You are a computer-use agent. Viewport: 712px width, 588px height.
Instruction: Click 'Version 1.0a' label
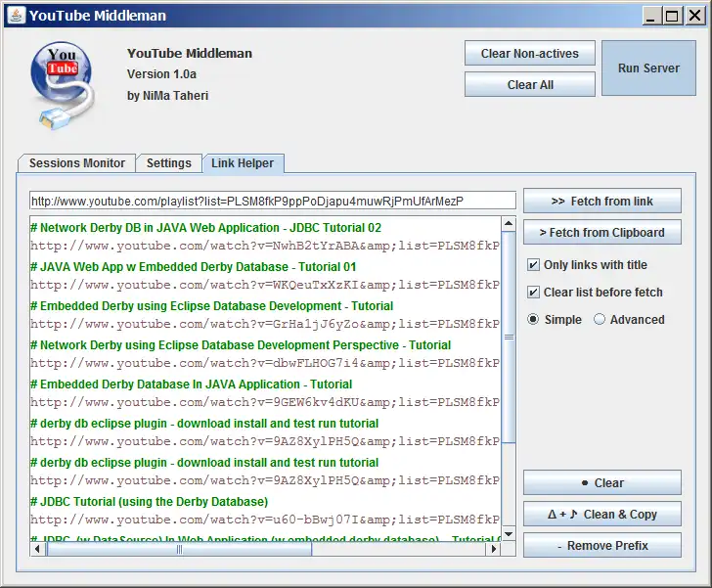(161, 74)
